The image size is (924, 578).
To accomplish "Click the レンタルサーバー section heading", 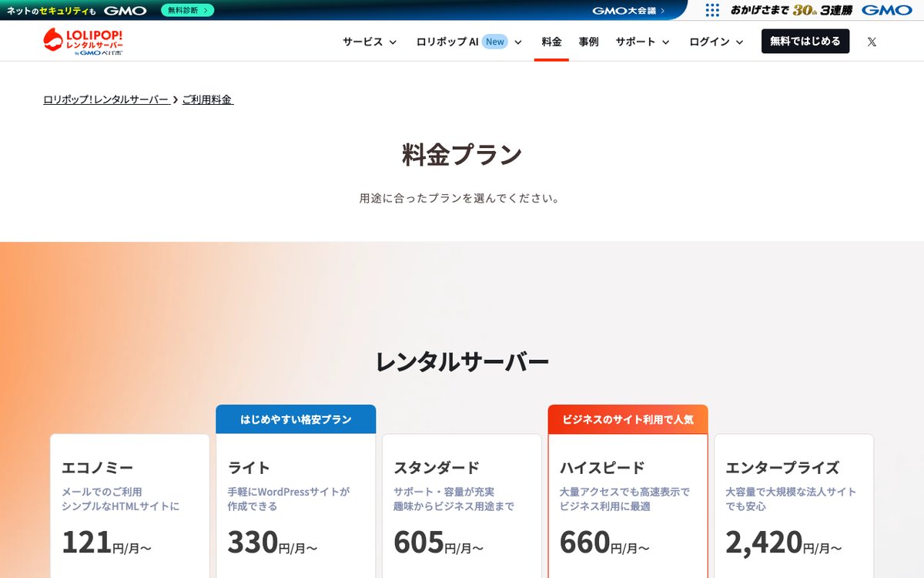I will [x=462, y=361].
